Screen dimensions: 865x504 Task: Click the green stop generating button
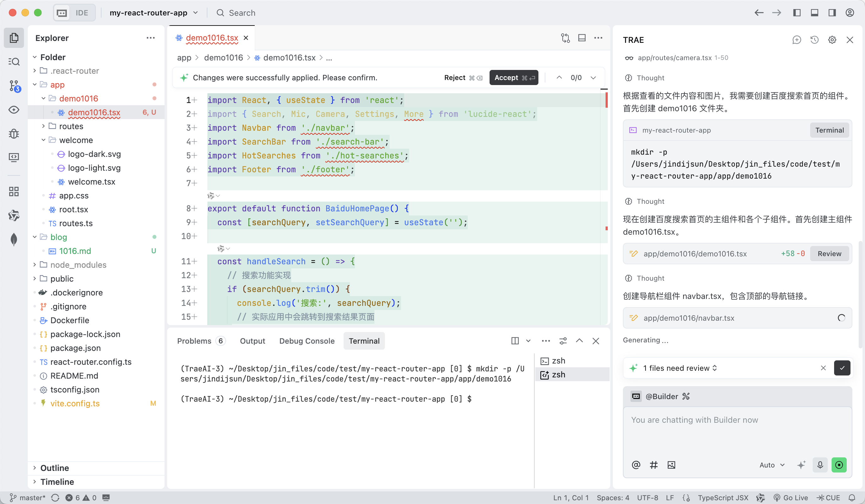click(x=839, y=465)
